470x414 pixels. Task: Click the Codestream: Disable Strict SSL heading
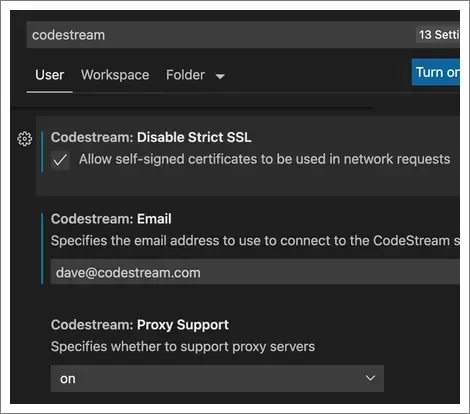[151, 137]
